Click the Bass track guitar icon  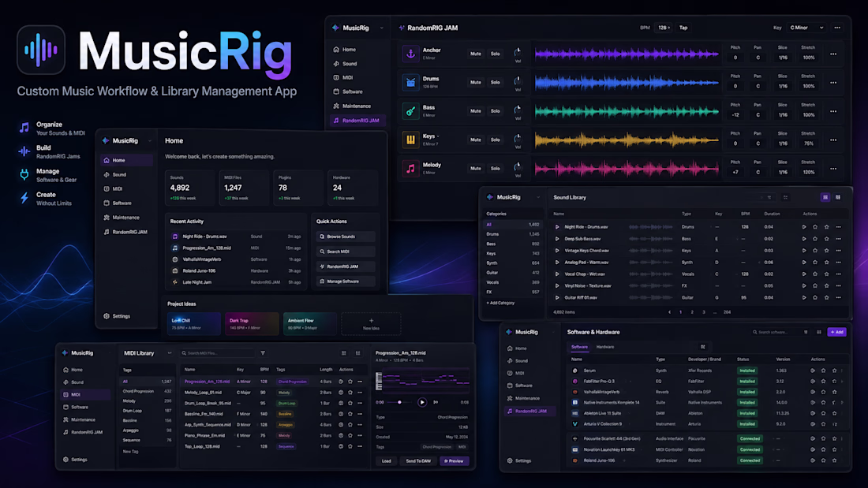coord(410,111)
